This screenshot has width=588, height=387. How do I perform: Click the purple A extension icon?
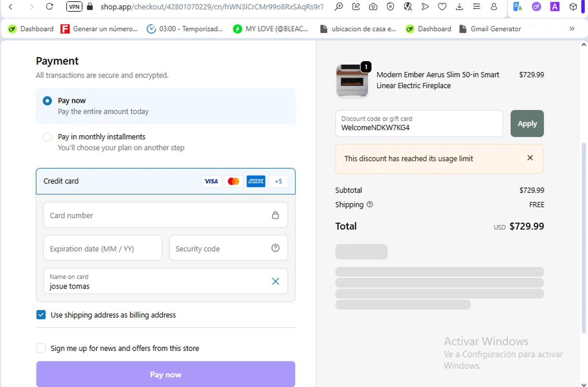click(x=555, y=7)
